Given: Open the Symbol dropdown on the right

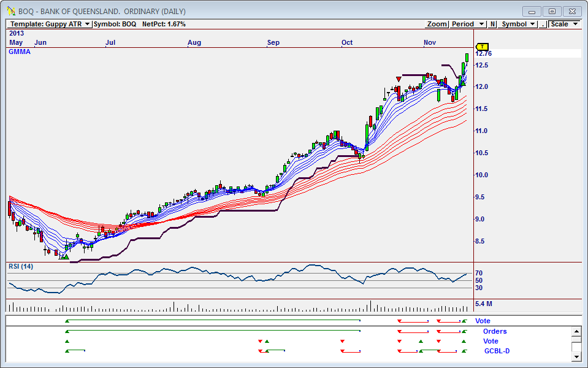Looking at the screenshot, I should (x=518, y=24).
